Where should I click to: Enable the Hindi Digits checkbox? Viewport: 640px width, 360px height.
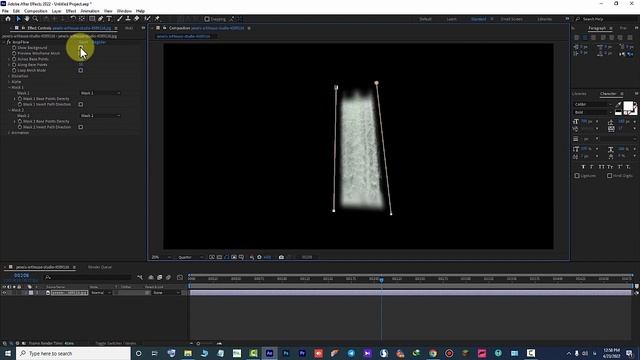click(609, 176)
